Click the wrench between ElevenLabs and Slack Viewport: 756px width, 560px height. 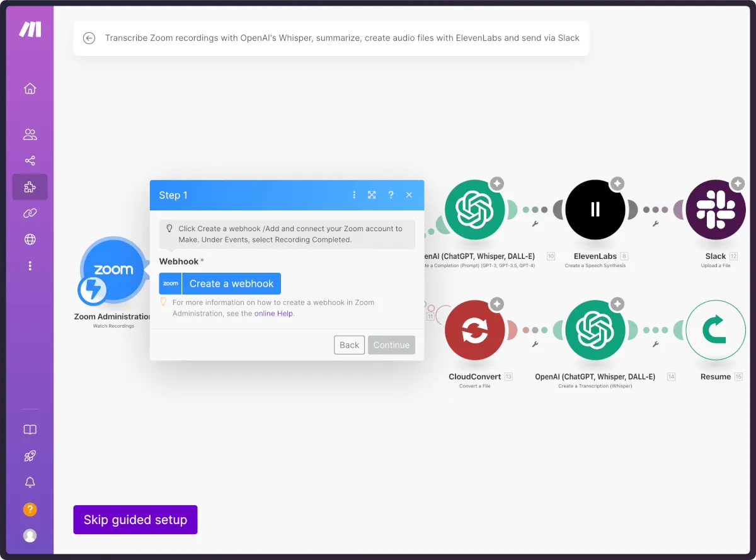click(x=655, y=223)
